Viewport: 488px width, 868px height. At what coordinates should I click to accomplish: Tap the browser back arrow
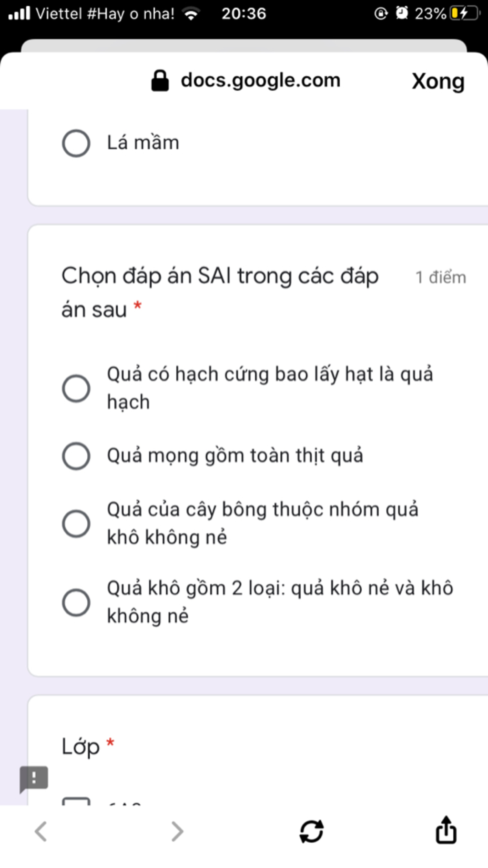click(41, 831)
